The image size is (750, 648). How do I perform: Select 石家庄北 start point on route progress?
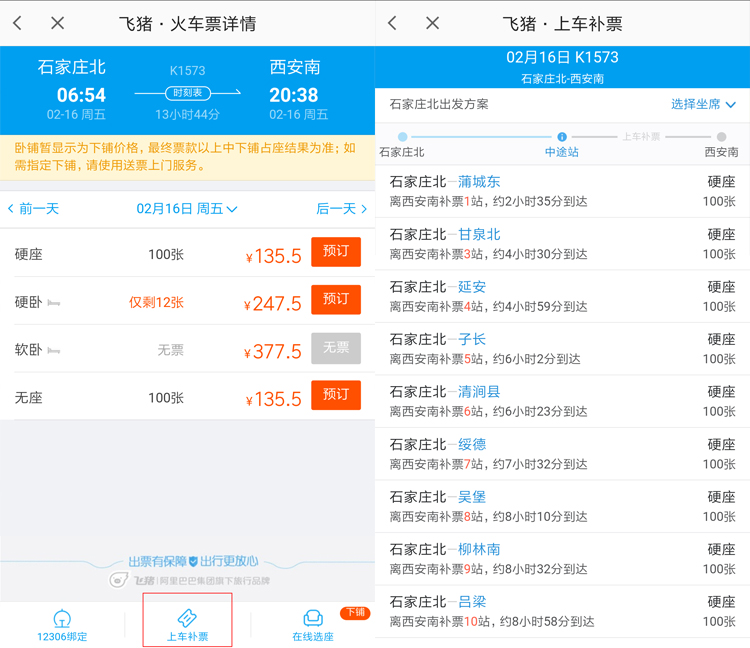pyautogui.click(x=402, y=138)
